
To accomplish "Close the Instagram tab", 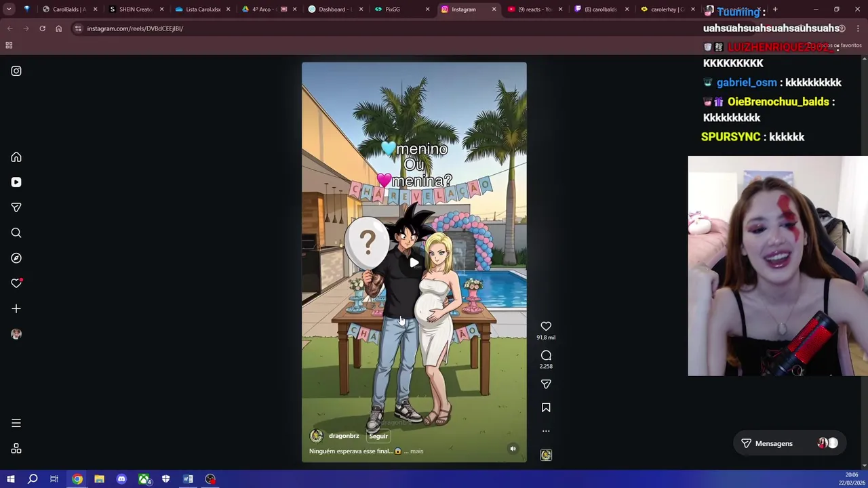I will coord(494,9).
